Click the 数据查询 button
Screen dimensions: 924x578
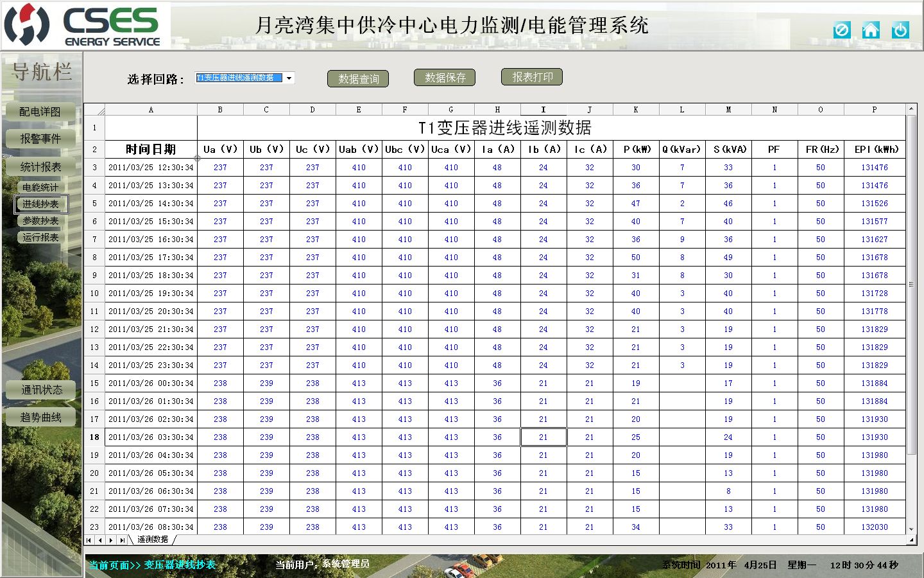point(358,78)
